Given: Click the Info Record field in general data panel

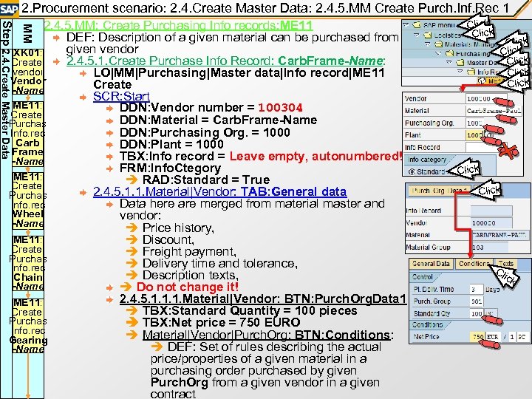Looking at the screenshot, I should [x=491, y=211].
